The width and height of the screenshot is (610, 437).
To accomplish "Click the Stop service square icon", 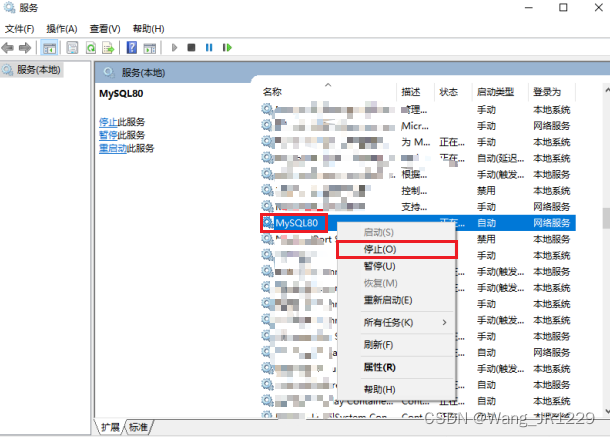I will (191, 48).
